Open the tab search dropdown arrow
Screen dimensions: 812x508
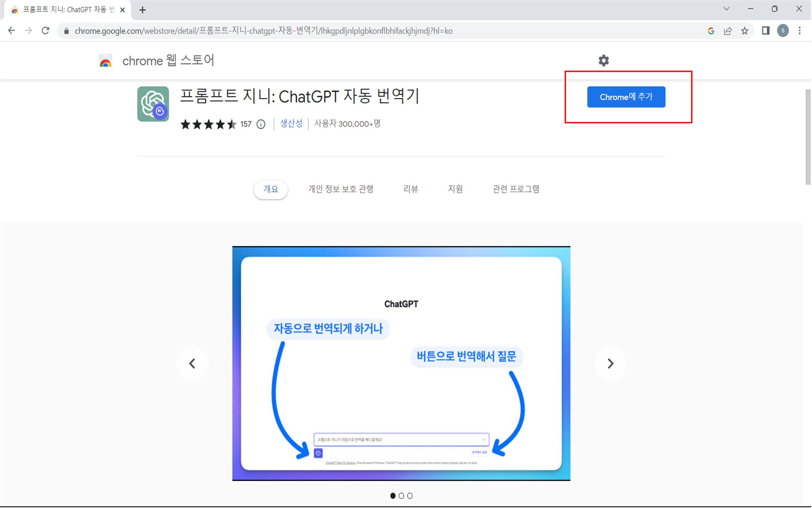(x=726, y=9)
